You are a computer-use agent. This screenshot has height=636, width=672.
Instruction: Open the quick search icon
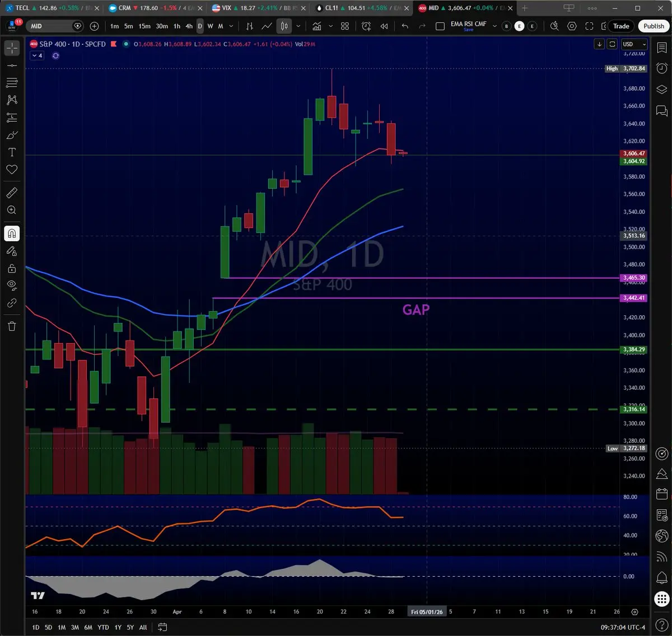tap(554, 26)
